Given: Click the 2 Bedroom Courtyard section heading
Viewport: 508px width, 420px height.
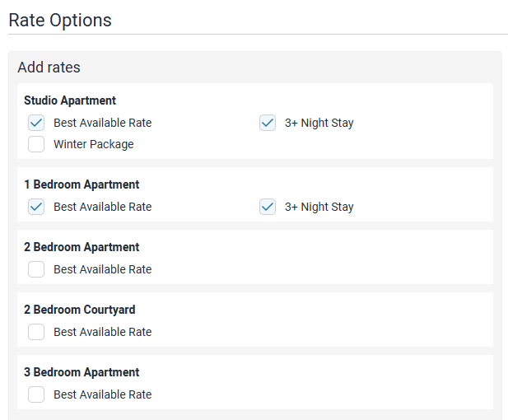Looking at the screenshot, I should coord(80,310).
